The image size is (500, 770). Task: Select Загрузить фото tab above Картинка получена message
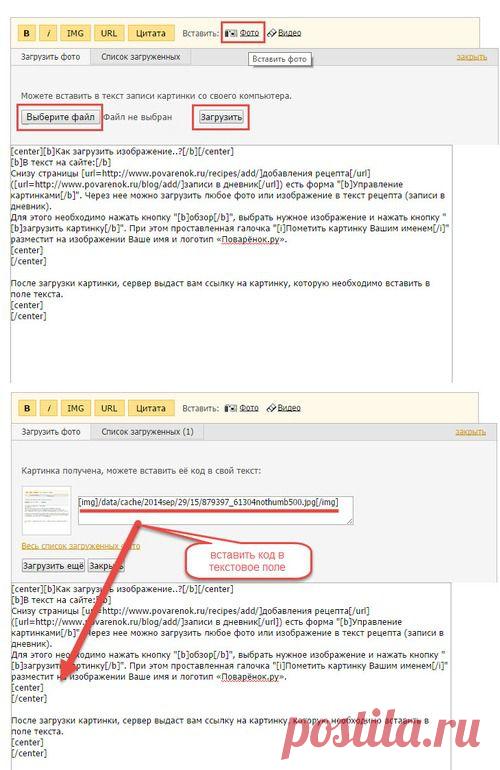[51, 432]
